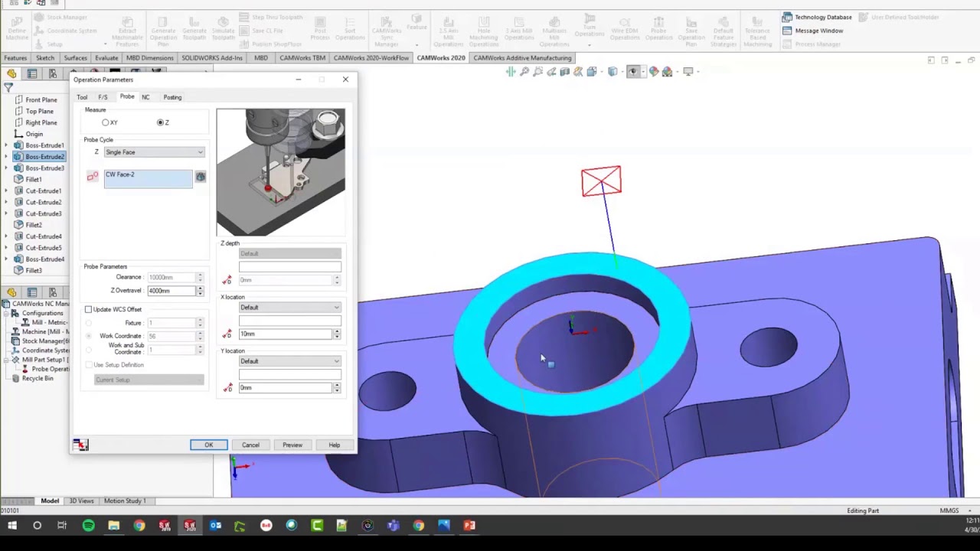Switch to the F/S tab

tap(103, 97)
